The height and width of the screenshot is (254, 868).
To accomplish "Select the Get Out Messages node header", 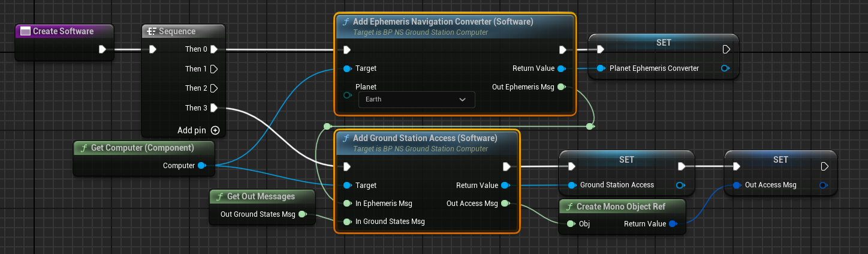I will (x=261, y=196).
